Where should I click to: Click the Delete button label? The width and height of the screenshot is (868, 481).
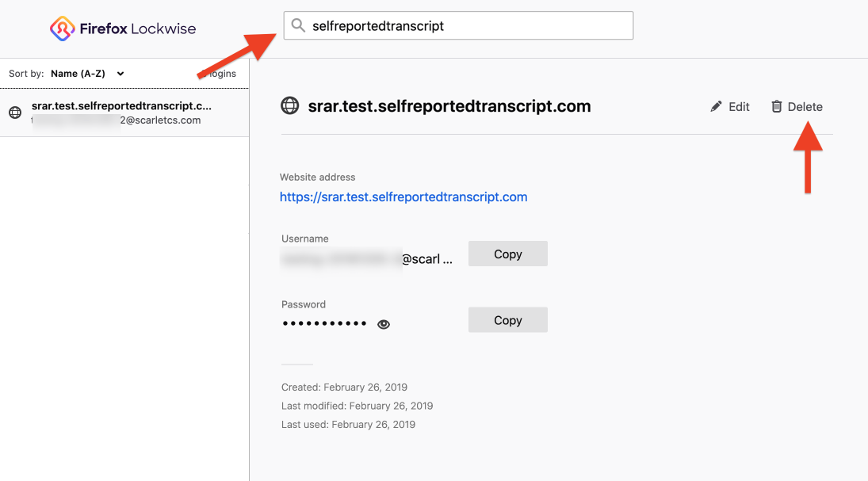[805, 107]
